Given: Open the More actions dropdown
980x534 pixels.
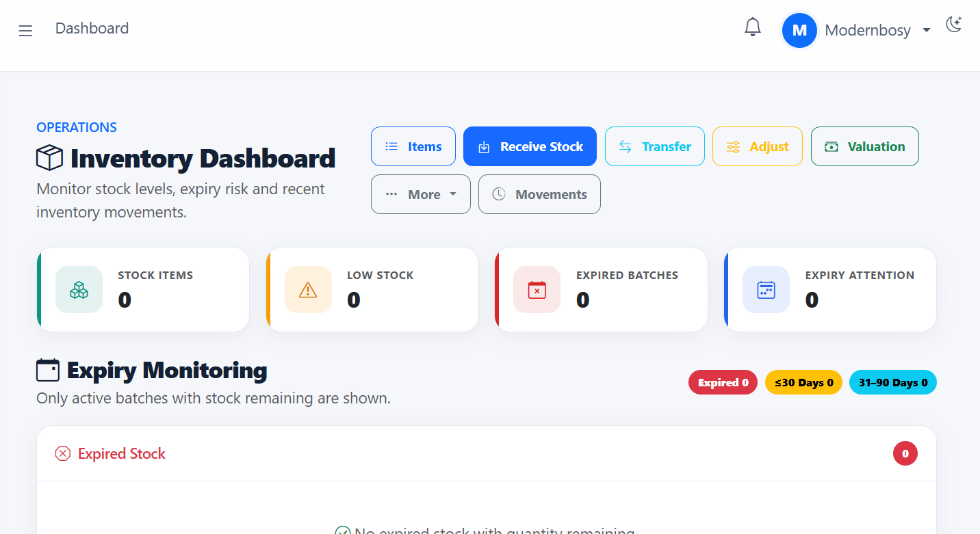Looking at the screenshot, I should click(x=421, y=194).
